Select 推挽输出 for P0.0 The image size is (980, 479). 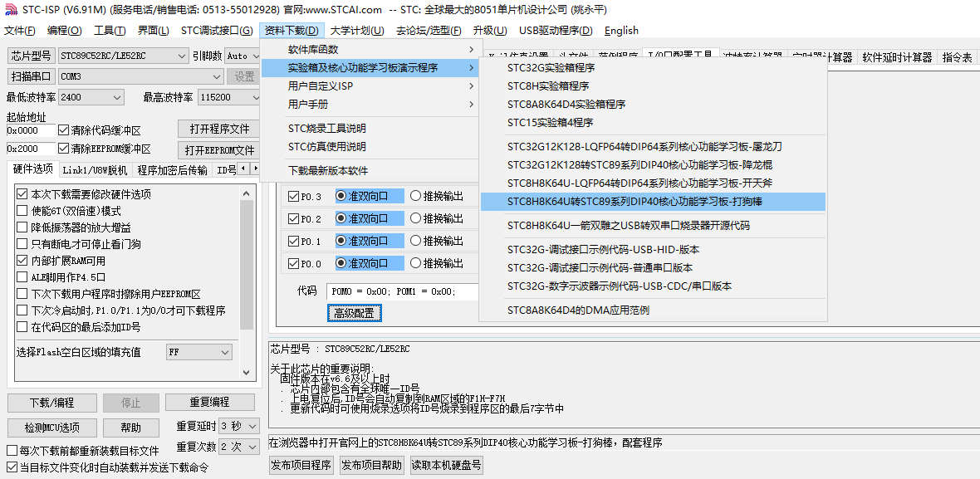[x=415, y=263]
